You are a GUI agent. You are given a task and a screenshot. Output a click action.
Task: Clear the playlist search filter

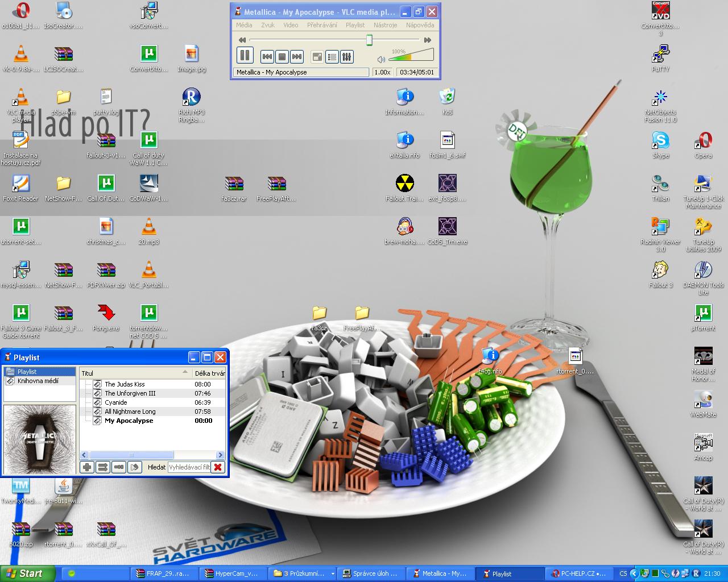click(218, 467)
